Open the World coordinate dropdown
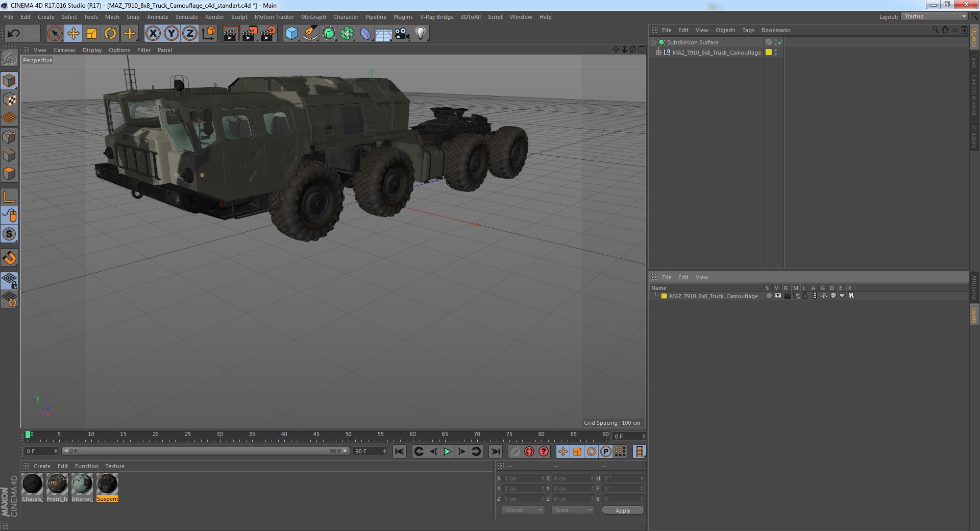The height and width of the screenshot is (531, 980). (523, 510)
